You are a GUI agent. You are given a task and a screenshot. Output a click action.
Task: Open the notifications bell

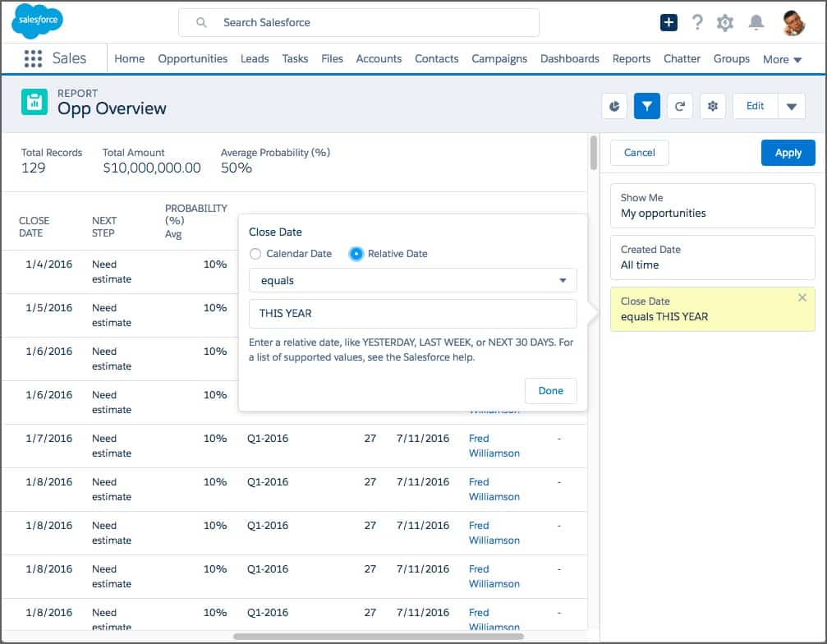click(x=756, y=23)
